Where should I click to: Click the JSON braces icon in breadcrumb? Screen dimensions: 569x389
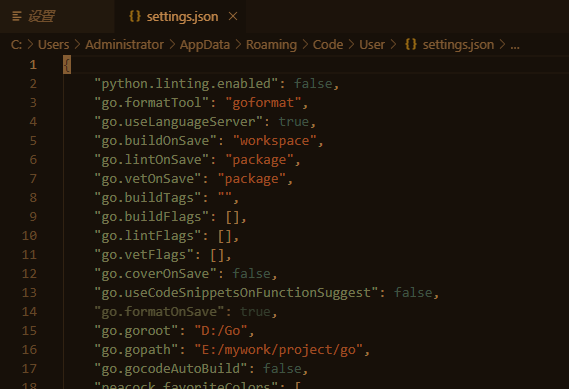point(411,45)
